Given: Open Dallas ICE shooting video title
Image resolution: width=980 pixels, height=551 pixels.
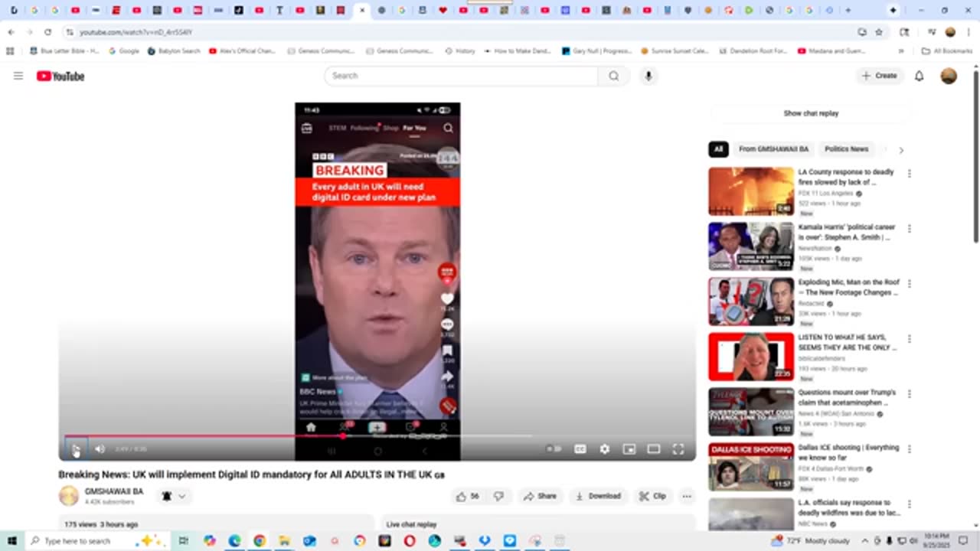Looking at the screenshot, I should (848, 452).
